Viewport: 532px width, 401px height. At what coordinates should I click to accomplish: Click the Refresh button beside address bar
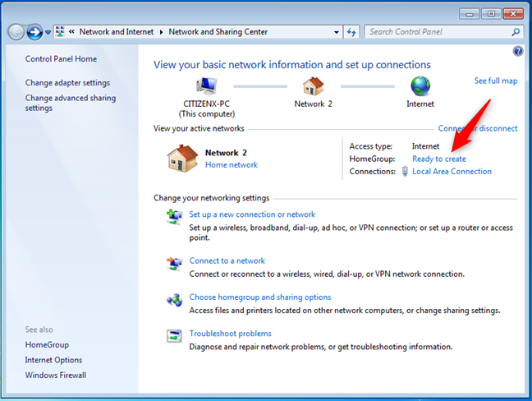(351, 32)
